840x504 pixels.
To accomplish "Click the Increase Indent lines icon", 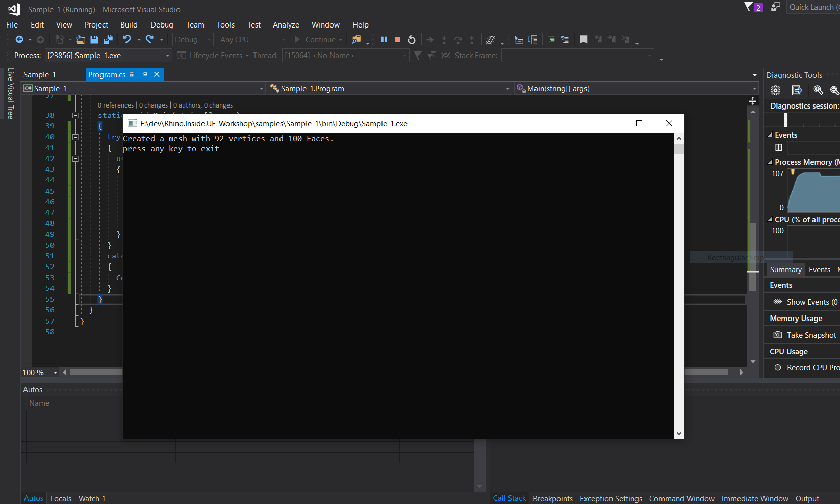I will pyautogui.click(x=551, y=39).
